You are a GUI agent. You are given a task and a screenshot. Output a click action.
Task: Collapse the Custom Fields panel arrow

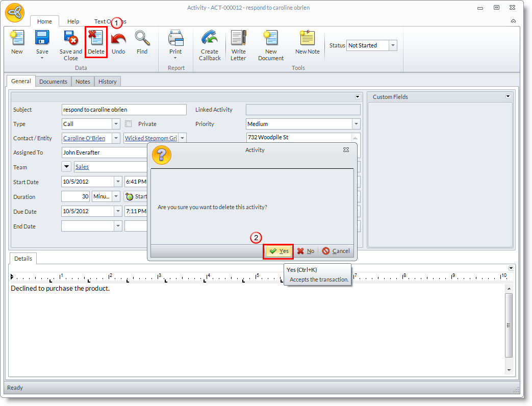pos(508,96)
